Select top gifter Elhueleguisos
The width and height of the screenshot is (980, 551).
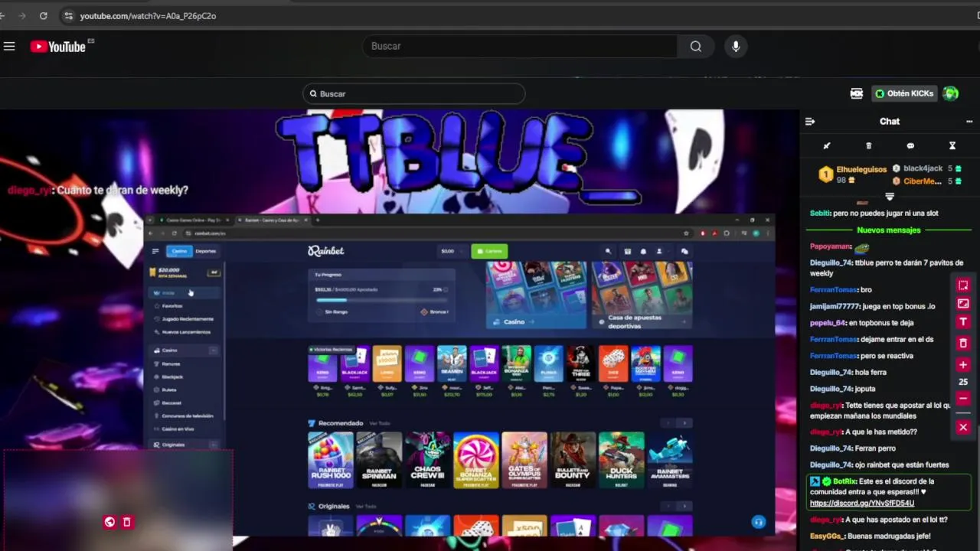861,169
